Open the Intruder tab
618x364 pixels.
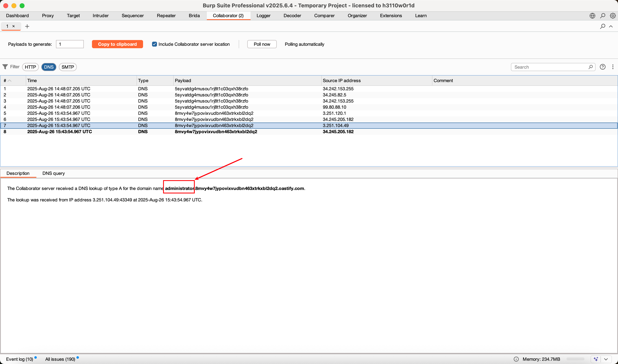[101, 16]
